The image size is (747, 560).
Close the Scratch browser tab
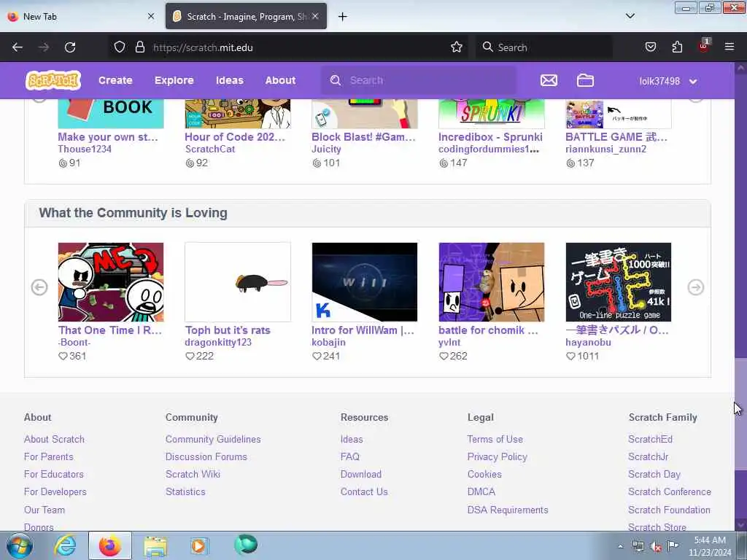315,16
